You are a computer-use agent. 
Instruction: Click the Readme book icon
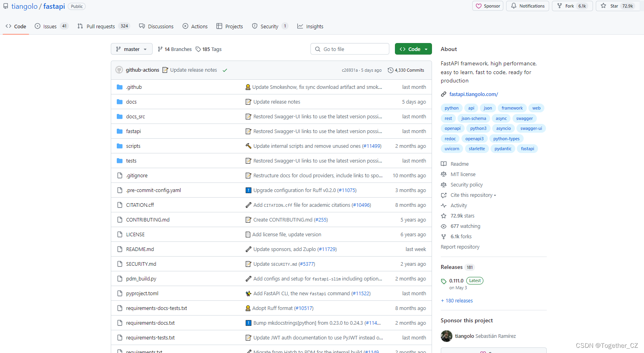click(x=444, y=164)
